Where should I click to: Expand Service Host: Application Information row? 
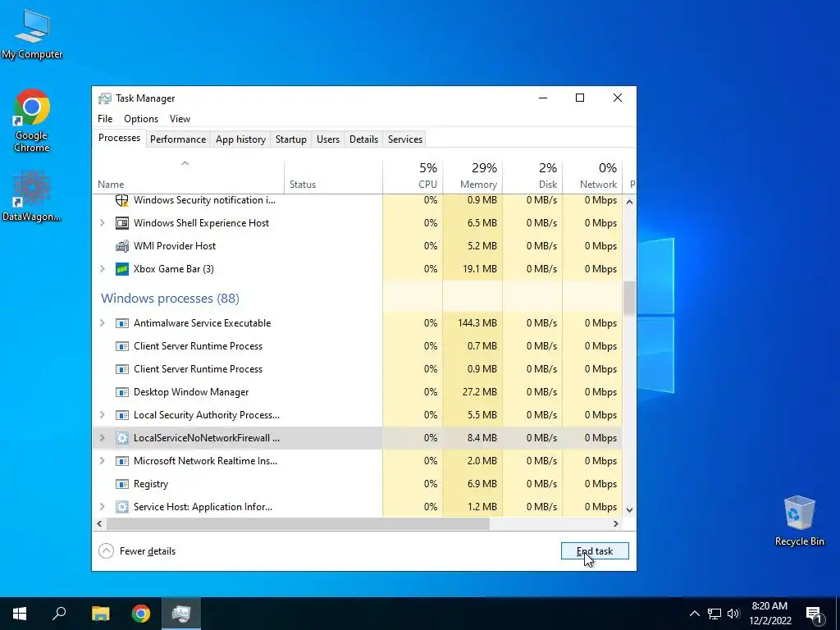tap(103, 507)
